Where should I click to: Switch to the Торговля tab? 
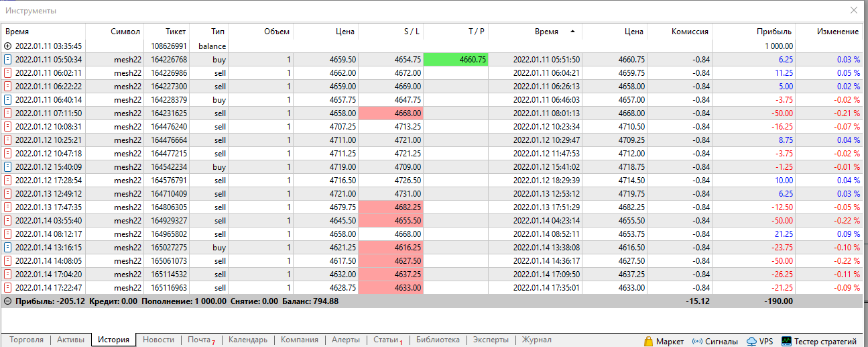click(26, 340)
